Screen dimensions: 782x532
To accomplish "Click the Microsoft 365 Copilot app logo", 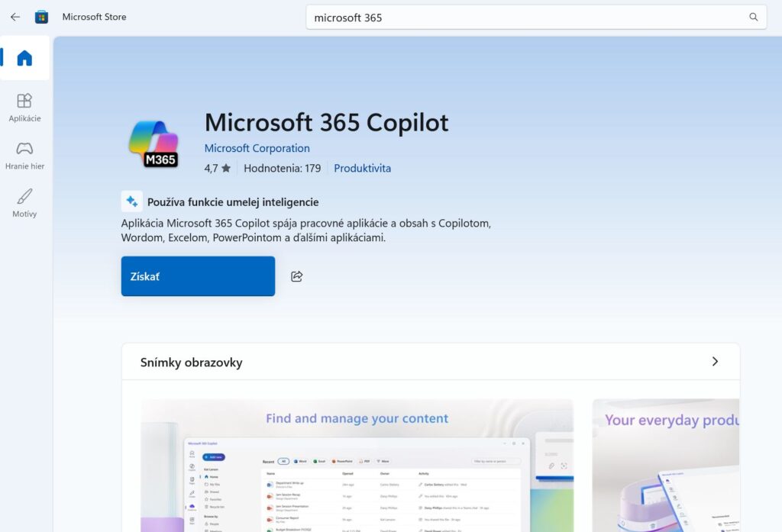I will click(x=155, y=143).
